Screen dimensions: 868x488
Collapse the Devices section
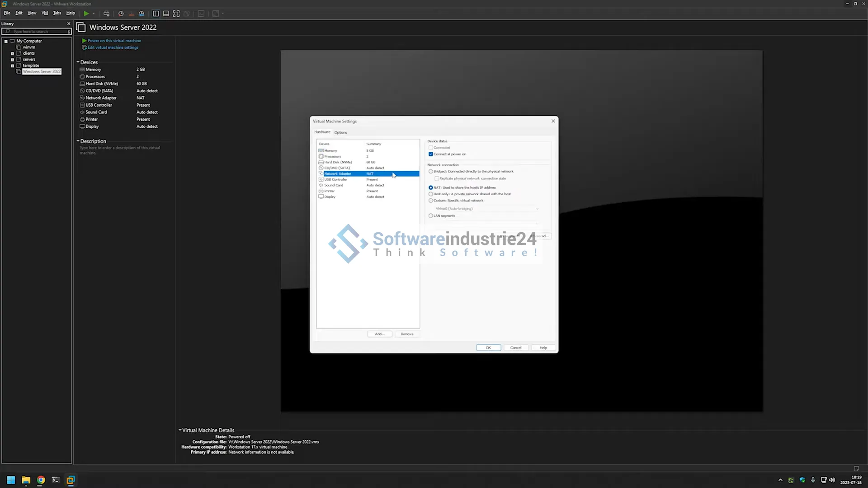pos(78,62)
